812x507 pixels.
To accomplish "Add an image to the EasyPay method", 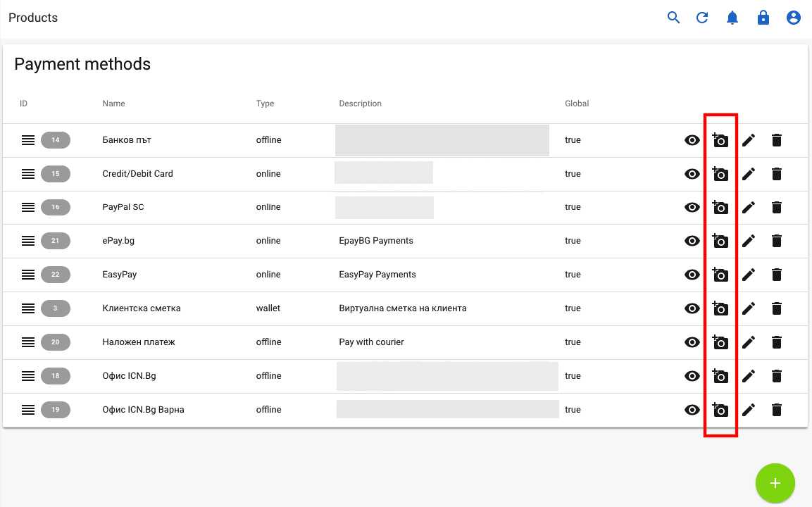I will (720, 275).
